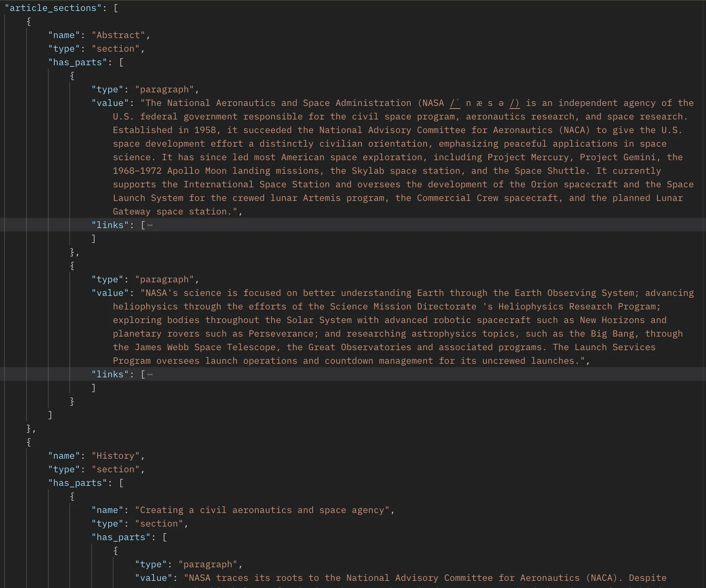This screenshot has height=588, width=706.
Task: Click 'Big Bang' text
Action: point(612,334)
